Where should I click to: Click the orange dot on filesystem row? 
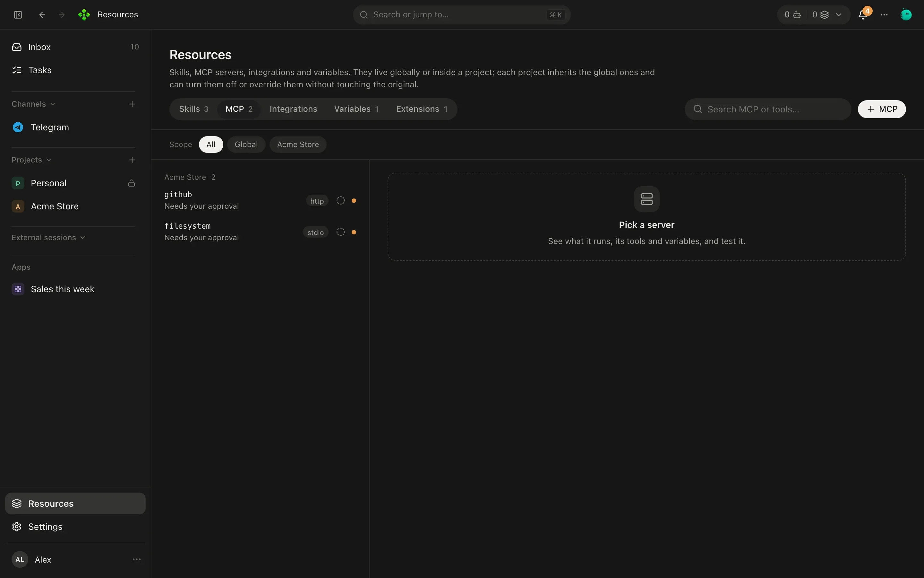click(x=354, y=232)
